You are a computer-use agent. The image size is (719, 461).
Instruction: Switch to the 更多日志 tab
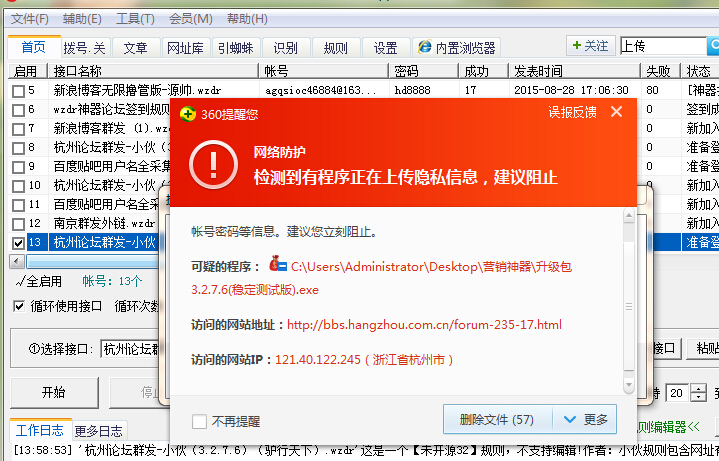tap(99, 431)
